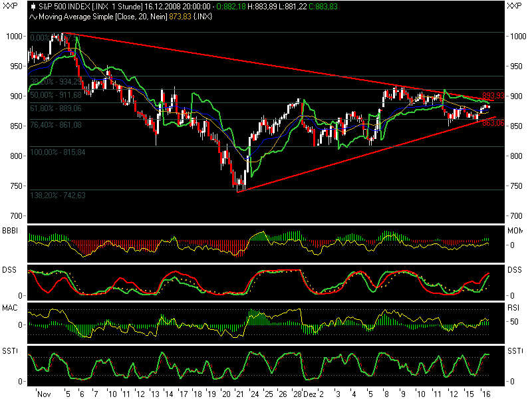Click the 1000 mark on left price axis
The height and width of the screenshot is (399, 532).
(x=14, y=37)
